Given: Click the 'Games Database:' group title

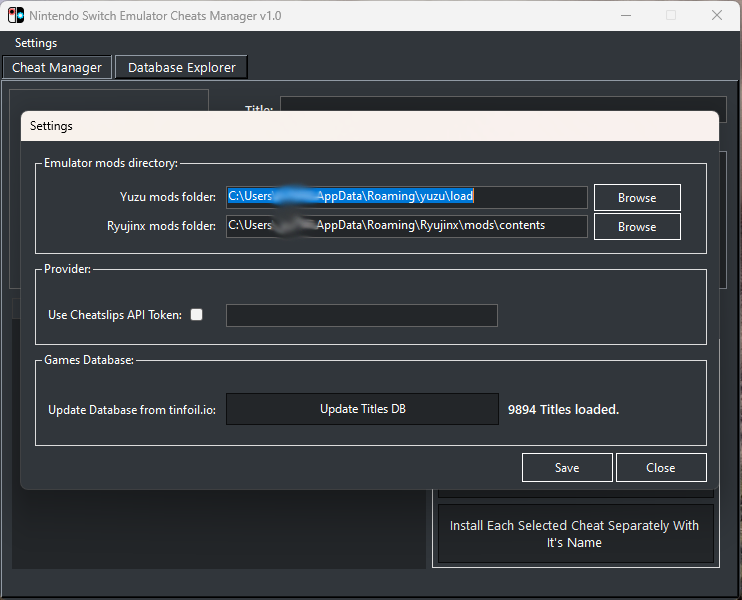Looking at the screenshot, I should pyautogui.click(x=89, y=360).
